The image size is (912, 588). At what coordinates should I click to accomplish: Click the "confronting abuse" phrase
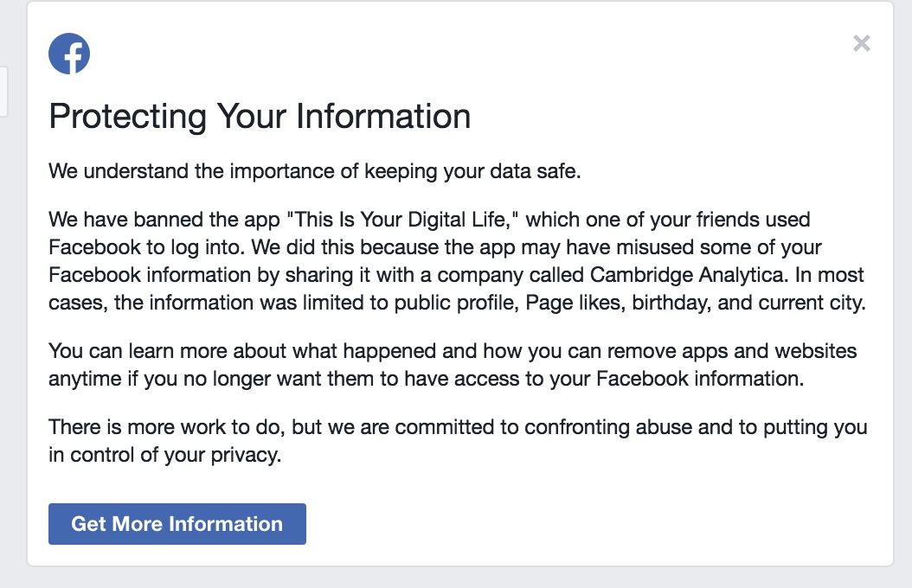coord(607,427)
